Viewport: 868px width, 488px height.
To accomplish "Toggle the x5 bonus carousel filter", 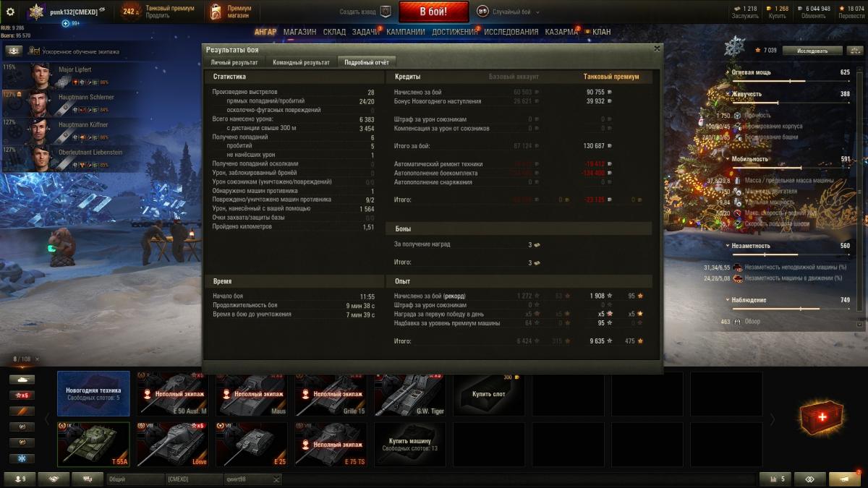I will 22,395.
